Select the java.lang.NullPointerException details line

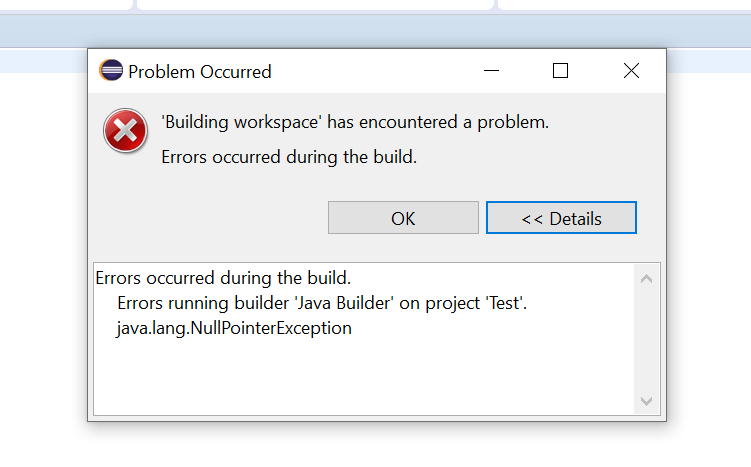(234, 329)
